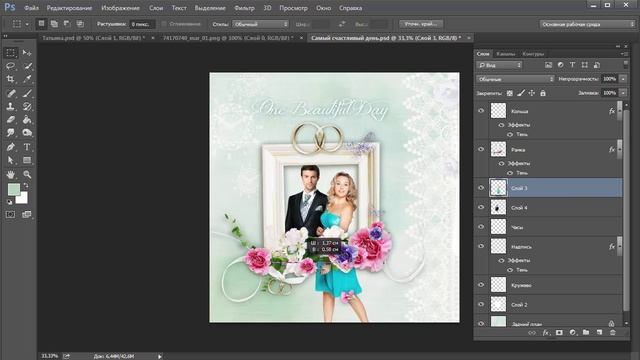Open layer styles fx menu at panel bottom

click(x=546, y=333)
